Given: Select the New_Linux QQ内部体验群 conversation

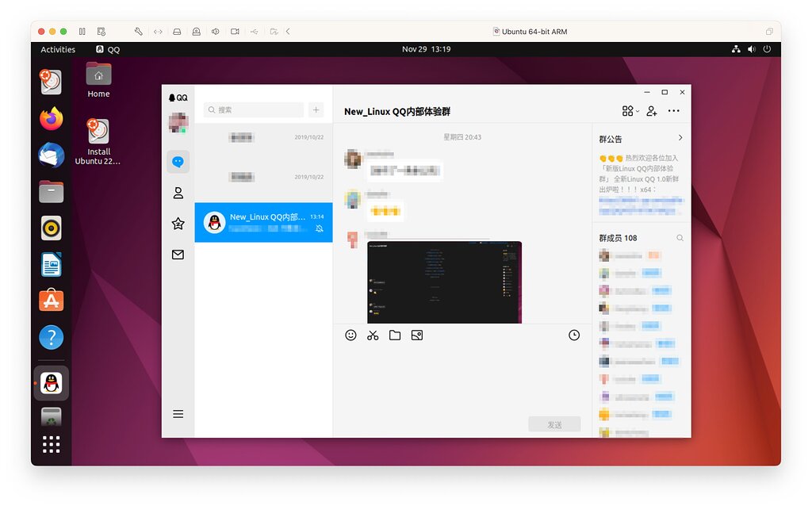Looking at the screenshot, I should coord(263,222).
